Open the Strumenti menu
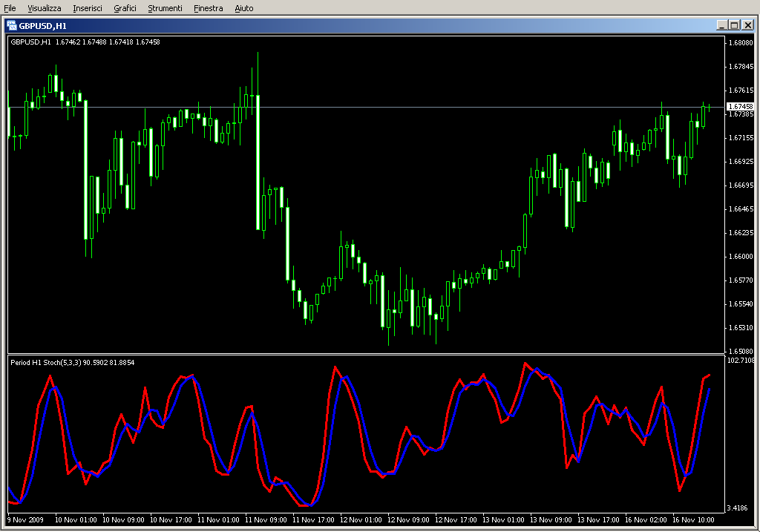The width and height of the screenshot is (760, 532). click(x=165, y=8)
